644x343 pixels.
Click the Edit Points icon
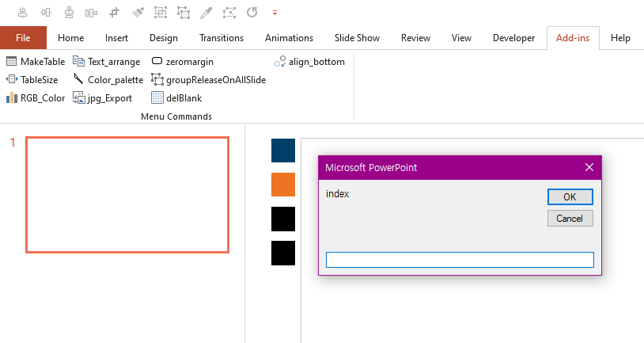[229, 13]
